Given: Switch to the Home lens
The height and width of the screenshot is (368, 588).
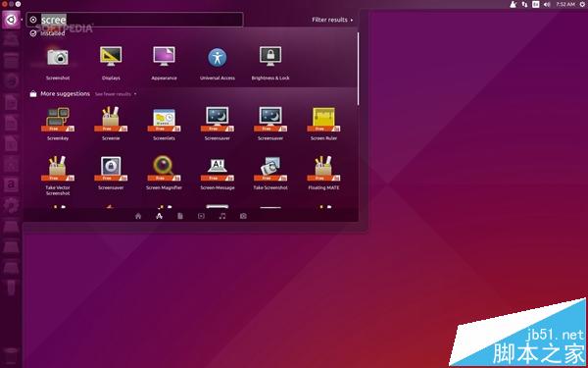Looking at the screenshot, I should pos(138,216).
